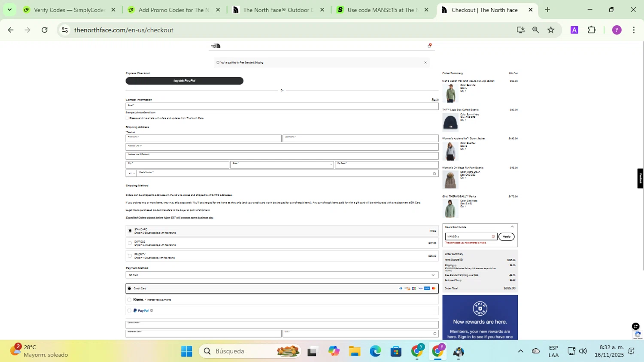This screenshot has height=362, width=644.
Task: Switch to the Add Promo Codes tab
Action: pos(174,10)
